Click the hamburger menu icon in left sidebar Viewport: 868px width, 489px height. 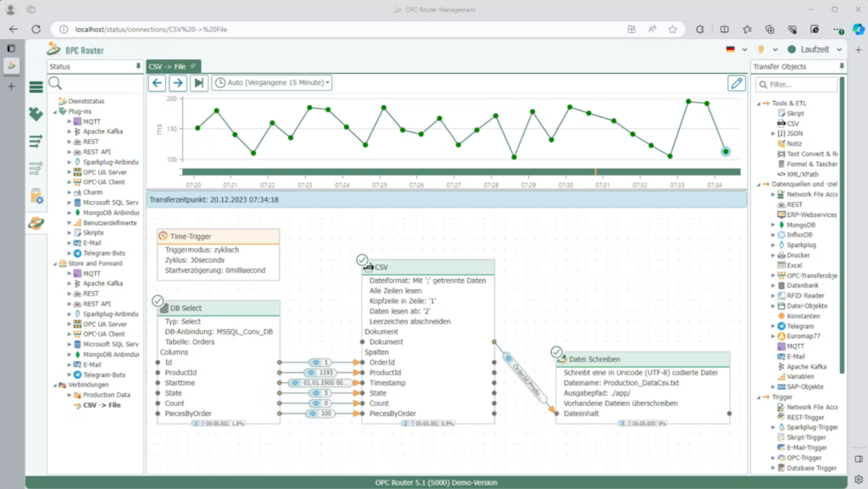pos(36,86)
